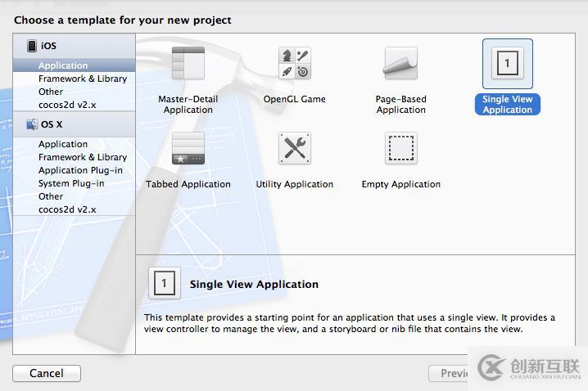The image size is (588, 391).
Task: Click the Master-Detail Application label
Action: coord(188,105)
